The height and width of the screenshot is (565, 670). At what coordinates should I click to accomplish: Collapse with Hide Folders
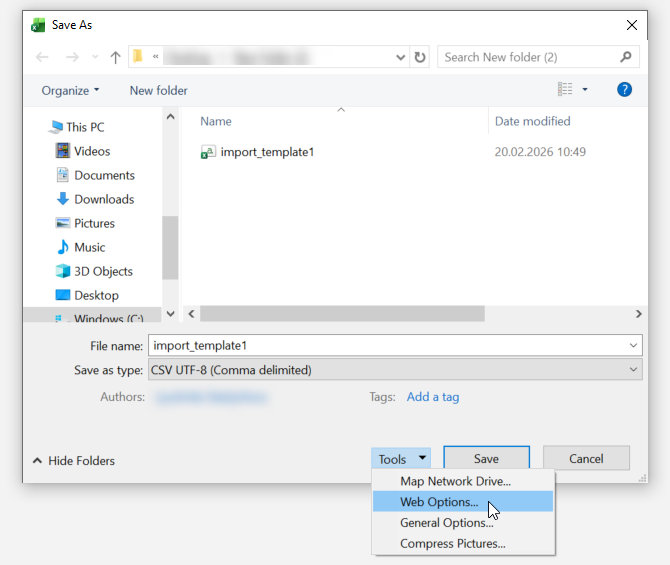[x=73, y=461]
